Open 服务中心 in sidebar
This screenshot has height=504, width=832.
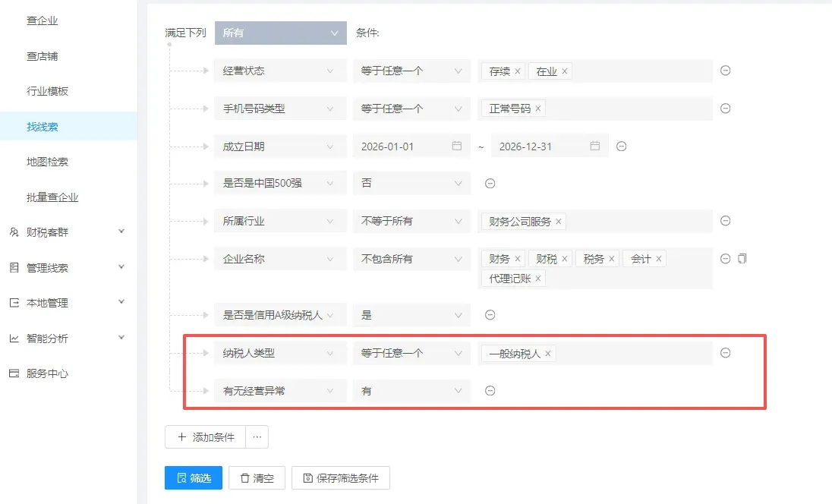pos(47,373)
